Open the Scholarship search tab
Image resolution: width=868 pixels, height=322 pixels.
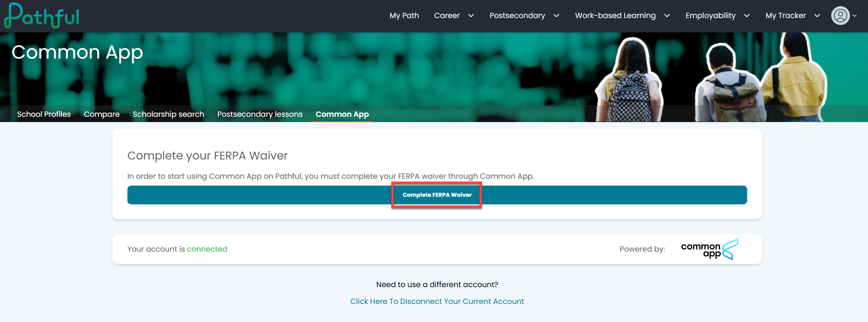(168, 114)
